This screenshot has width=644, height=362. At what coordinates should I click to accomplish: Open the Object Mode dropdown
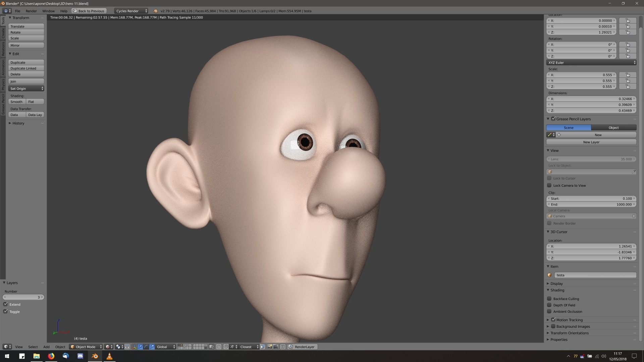[x=86, y=347]
